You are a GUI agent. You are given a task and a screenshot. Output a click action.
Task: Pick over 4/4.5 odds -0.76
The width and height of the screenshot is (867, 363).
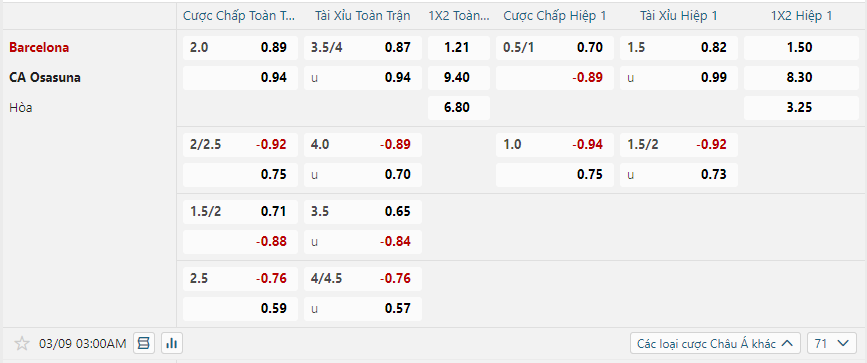(363, 279)
